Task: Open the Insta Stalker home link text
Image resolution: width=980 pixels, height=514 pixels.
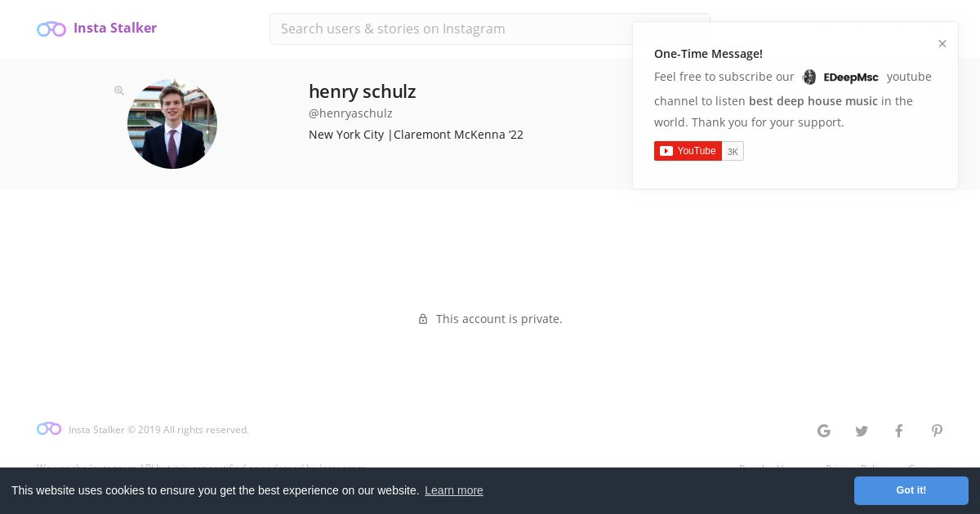Action: [115, 28]
